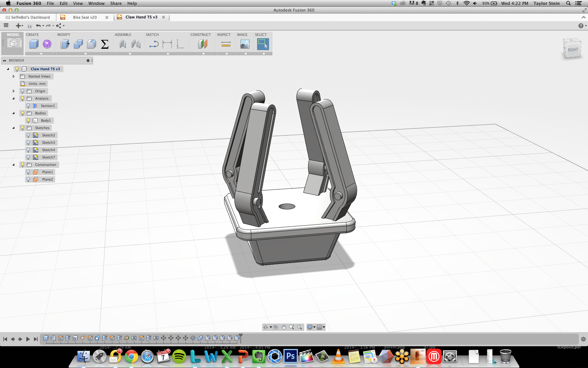588x368 pixels.
Task: Open the Window menu
Action: click(x=96, y=3)
